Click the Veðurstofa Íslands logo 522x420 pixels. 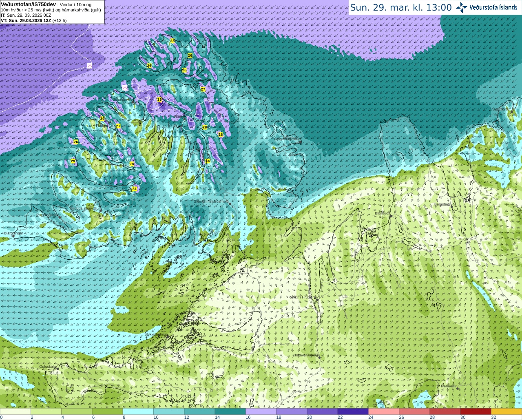487,7
